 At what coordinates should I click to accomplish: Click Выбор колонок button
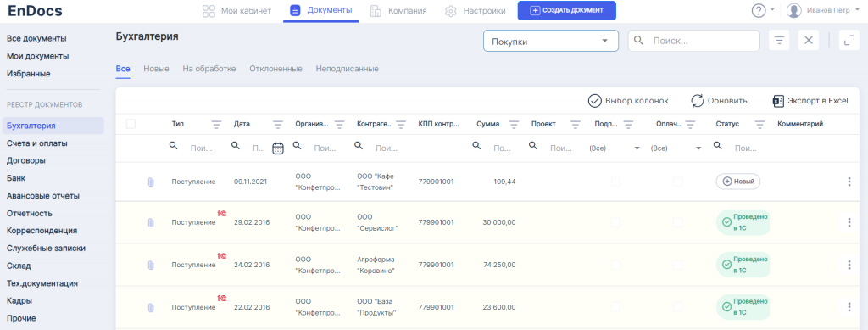point(628,101)
